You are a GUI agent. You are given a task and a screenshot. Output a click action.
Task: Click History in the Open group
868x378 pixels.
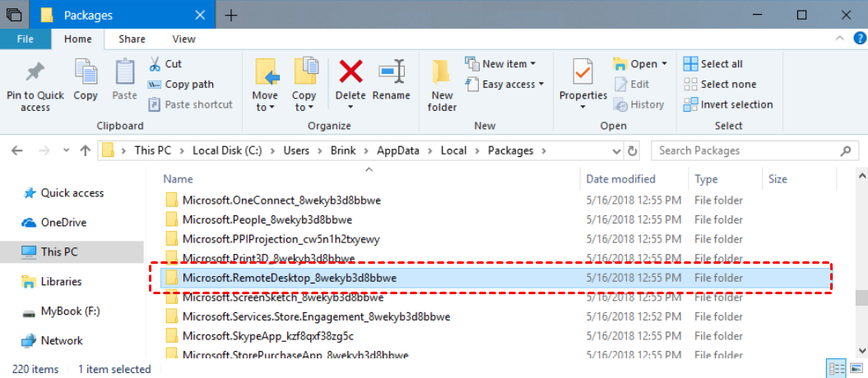coord(638,104)
